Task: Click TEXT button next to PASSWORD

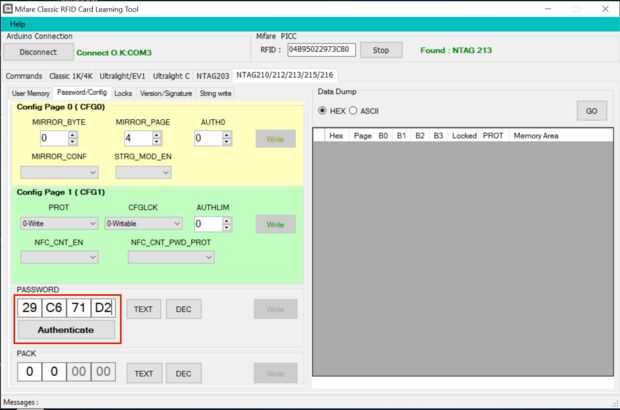Action: (144, 309)
